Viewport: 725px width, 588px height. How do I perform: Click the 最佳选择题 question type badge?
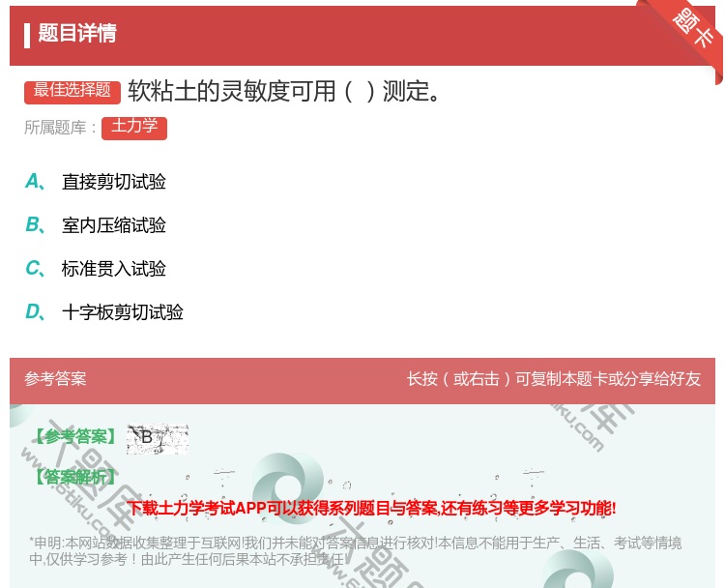72,91
